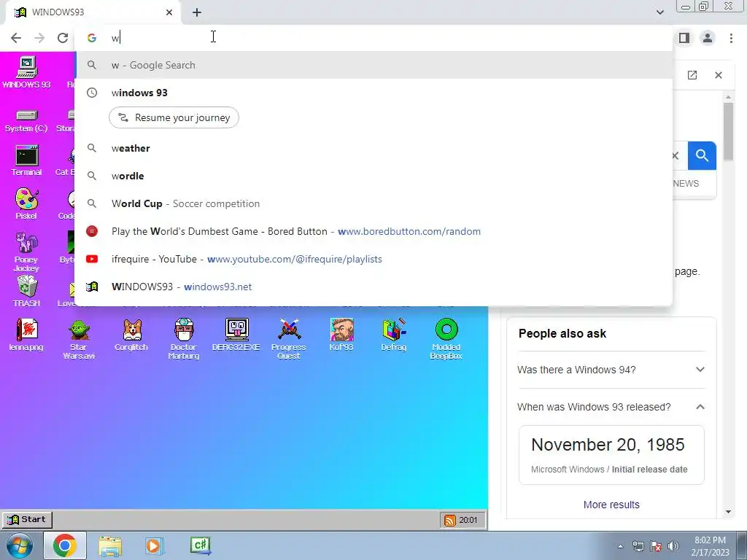Viewport: 747px width, 560px height.
Task: Click the side panel vertical scrollbar thumb
Action: (728, 131)
